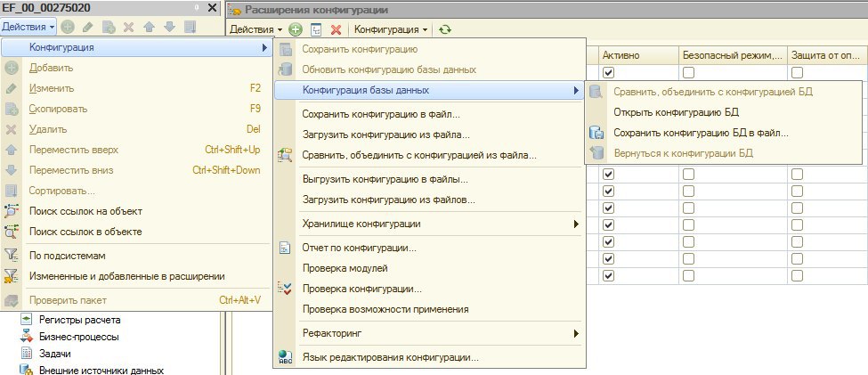Select Удалить menu entry
The width and height of the screenshot is (868, 375).
137,130
